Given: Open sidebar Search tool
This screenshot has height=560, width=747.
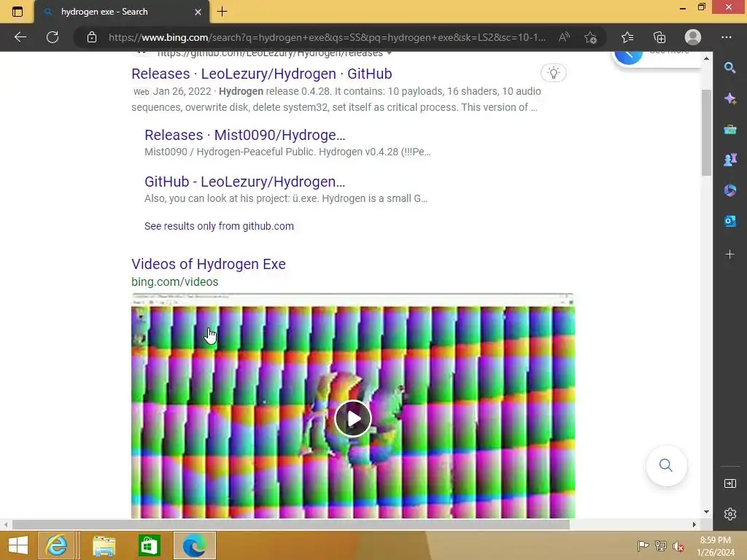Looking at the screenshot, I should tap(729, 68).
